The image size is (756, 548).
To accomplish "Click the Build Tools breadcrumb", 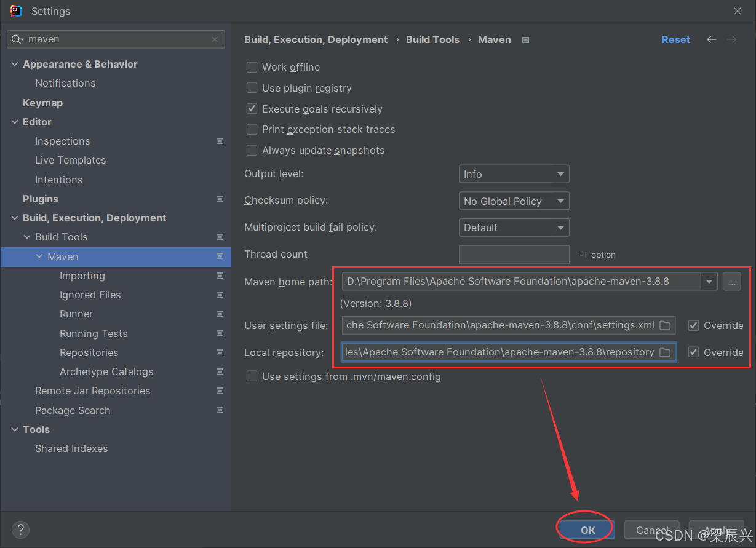I will pos(432,39).
